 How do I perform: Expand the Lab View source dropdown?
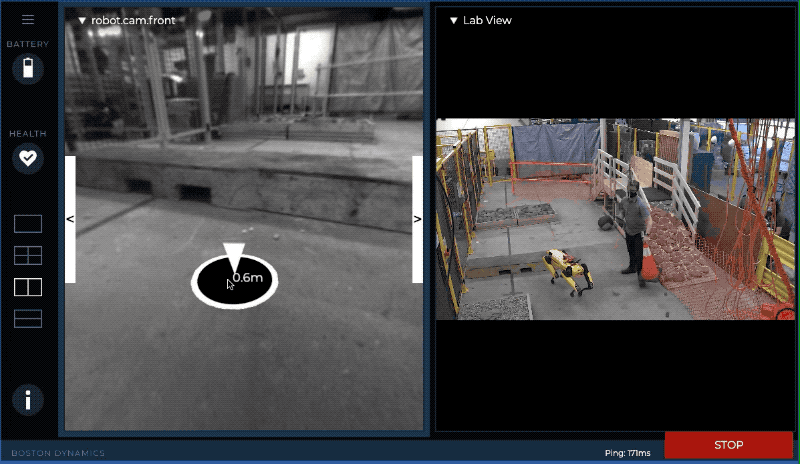point(481,20)
